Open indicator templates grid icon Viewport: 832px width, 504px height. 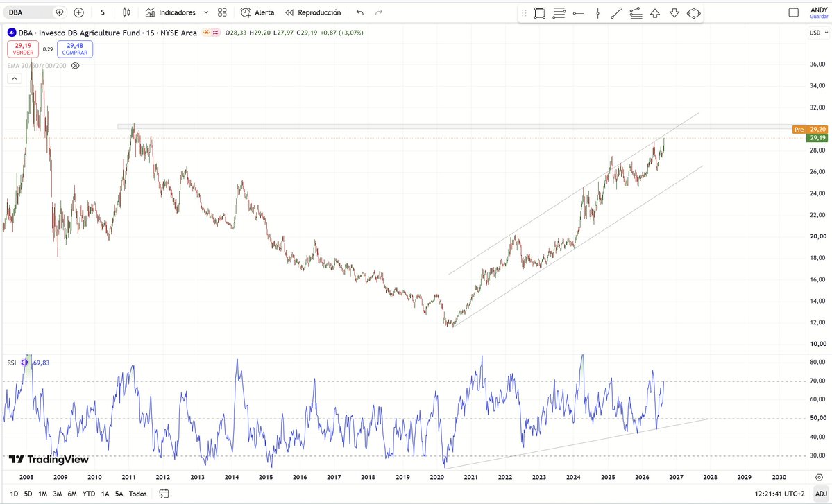pyautogui.click(x=222, y=12)
